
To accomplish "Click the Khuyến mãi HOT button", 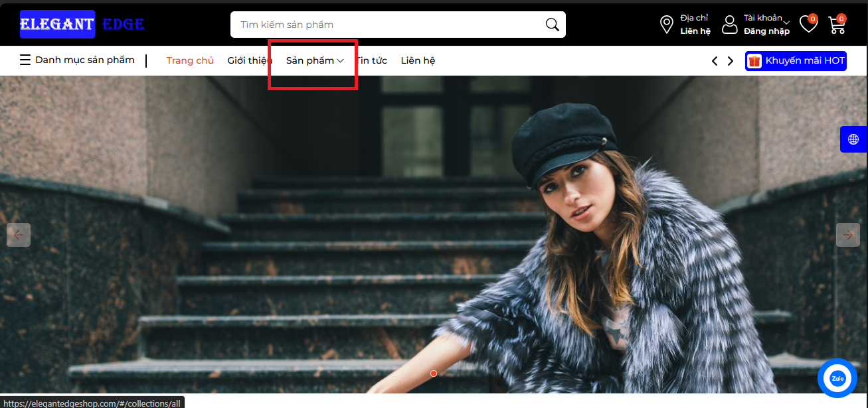I will tap(796, 61).
